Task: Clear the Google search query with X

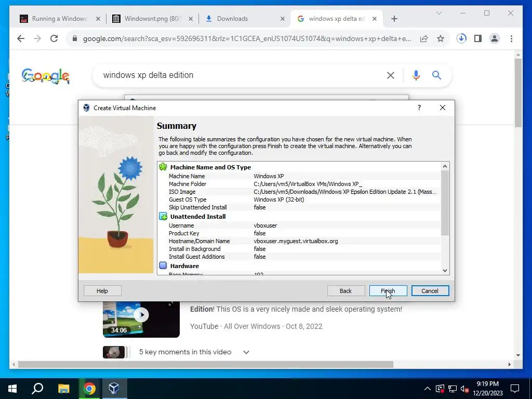Action: point(391,75)
